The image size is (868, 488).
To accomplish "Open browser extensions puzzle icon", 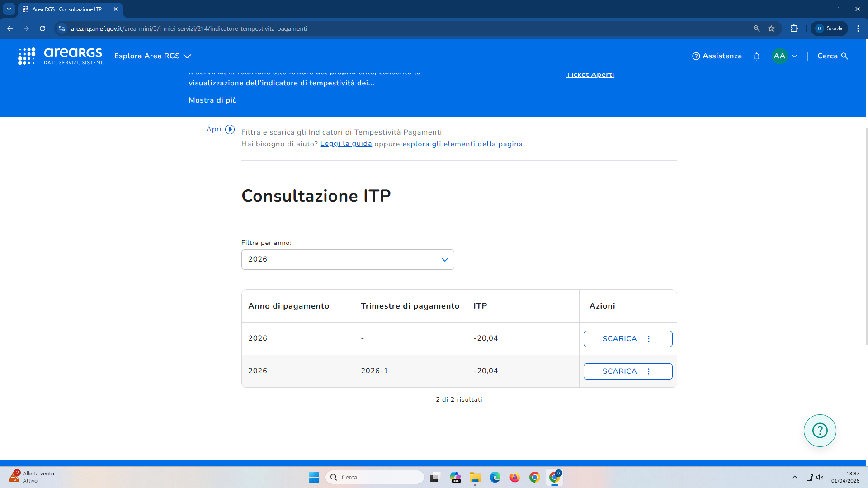I will tap(794, 28).
